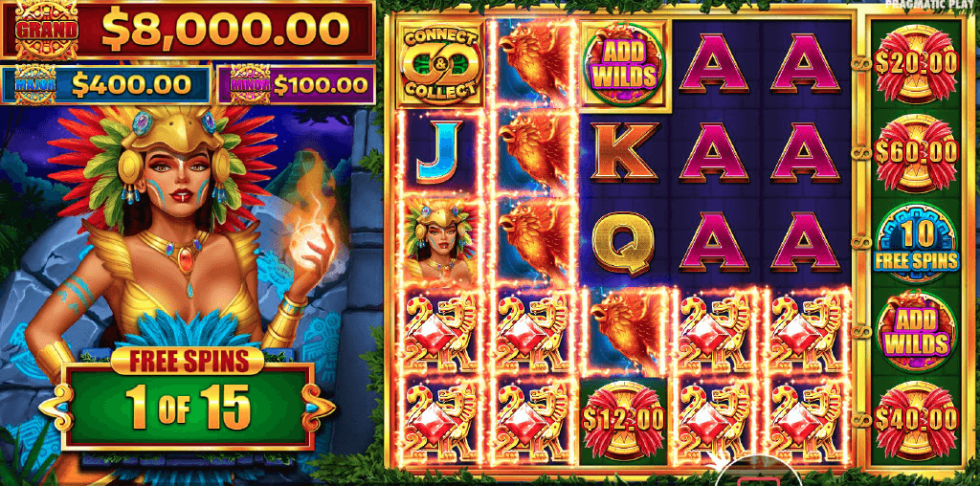Image resolution: width=980 pixels, height=486 pixels.
Task: Select the 10 Free Spins prize
Action: (916, 244)
